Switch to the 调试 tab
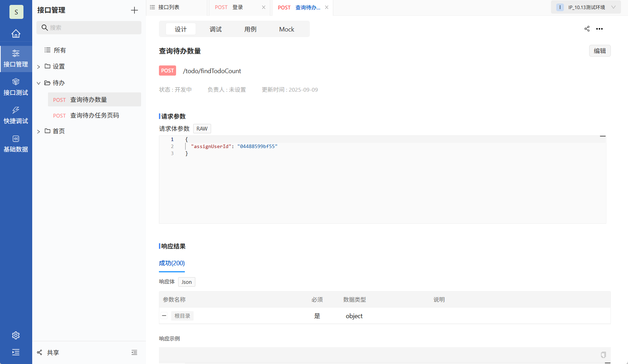The image size is (628, 364). click(x=215, y=29)
